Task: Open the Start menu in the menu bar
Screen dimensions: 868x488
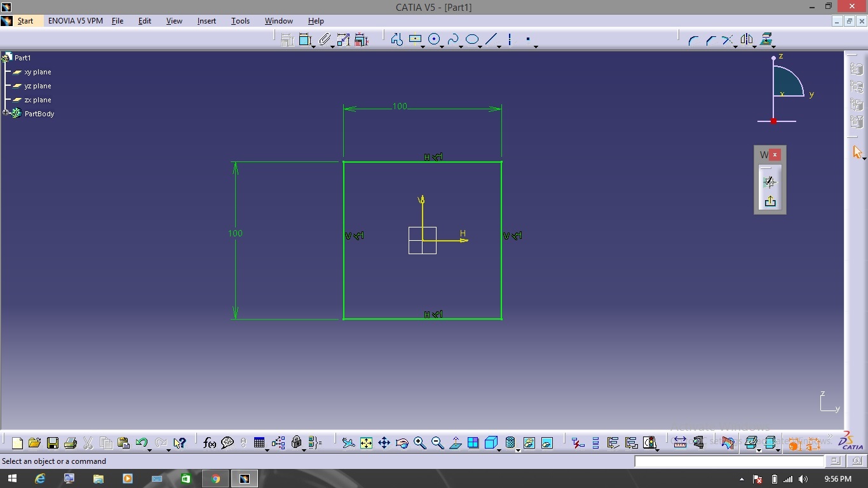Action: click(25, 20)
